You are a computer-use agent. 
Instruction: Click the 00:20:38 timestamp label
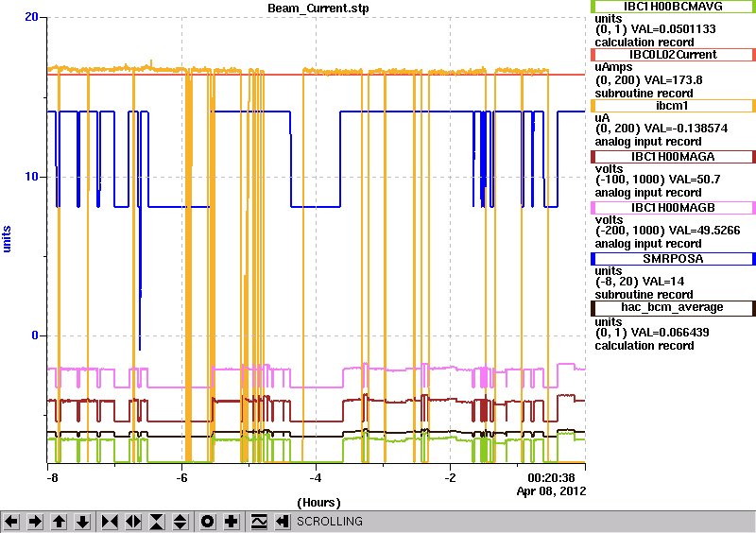(551, 478)
